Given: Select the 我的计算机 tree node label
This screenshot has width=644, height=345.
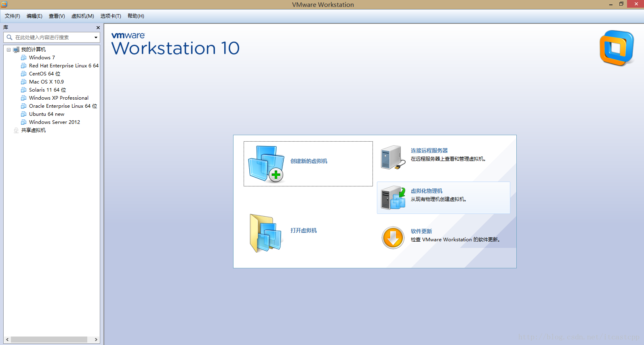Looking at the screenshot, I should pos(34,49).
